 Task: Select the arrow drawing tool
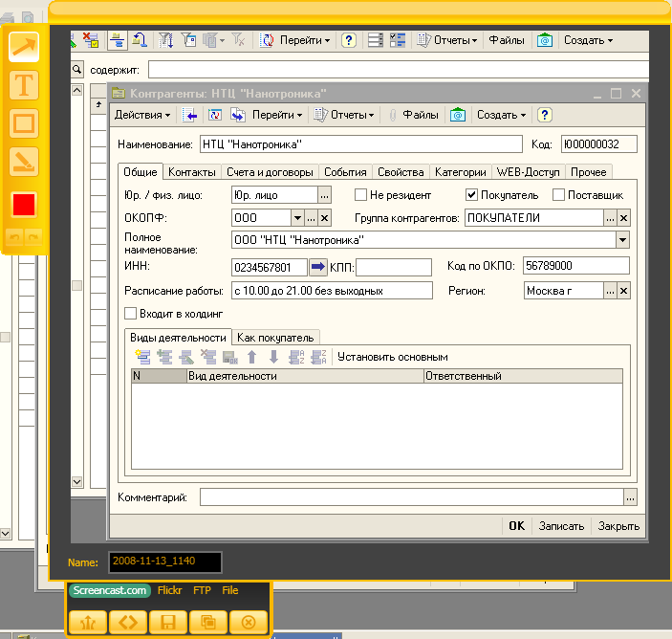[x=24, y=46]
